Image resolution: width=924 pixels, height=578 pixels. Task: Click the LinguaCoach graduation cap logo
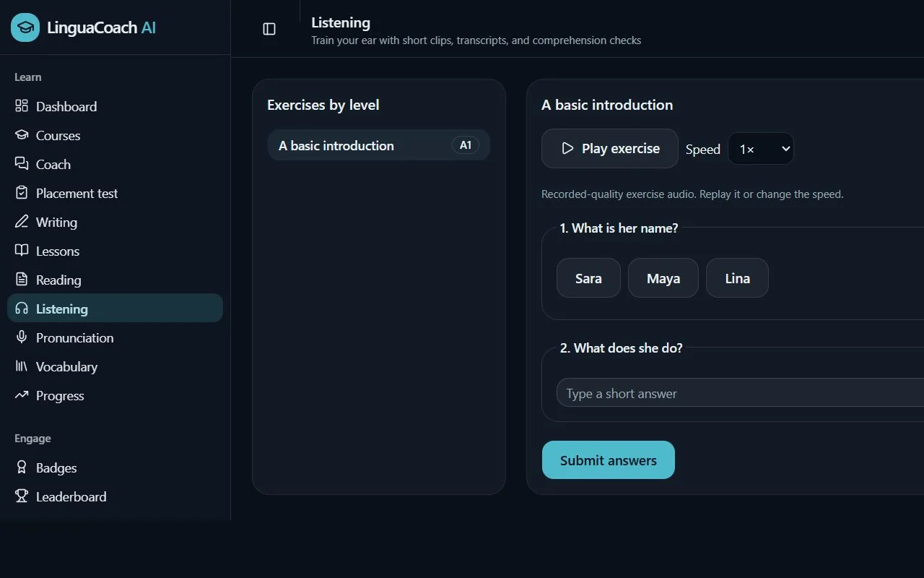click(25, 27)
